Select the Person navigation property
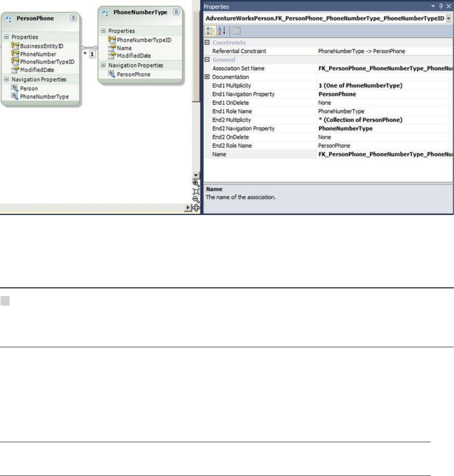Viewport: 454px width, 476px height. [x=29, y=88]
